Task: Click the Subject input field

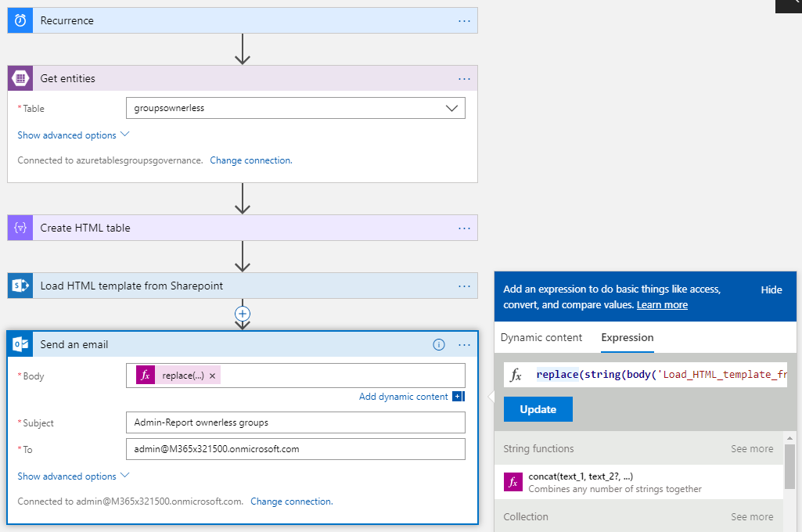Action: (x=295, y=422)
